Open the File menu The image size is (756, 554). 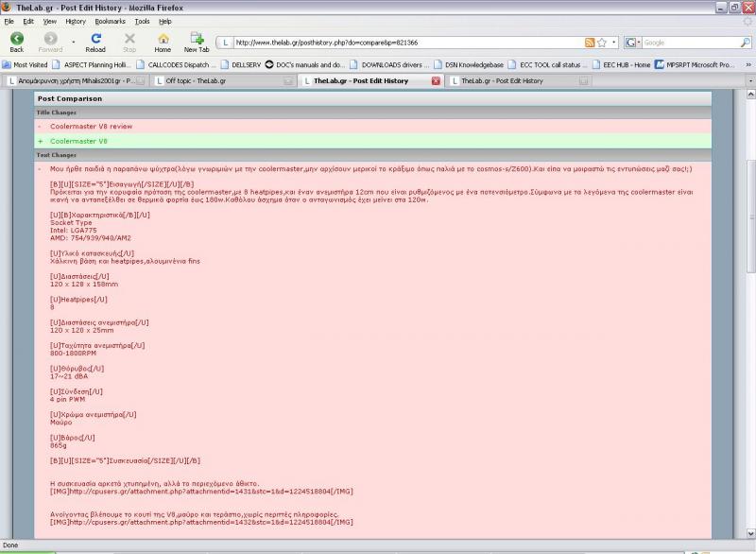(x=9, y=21)
